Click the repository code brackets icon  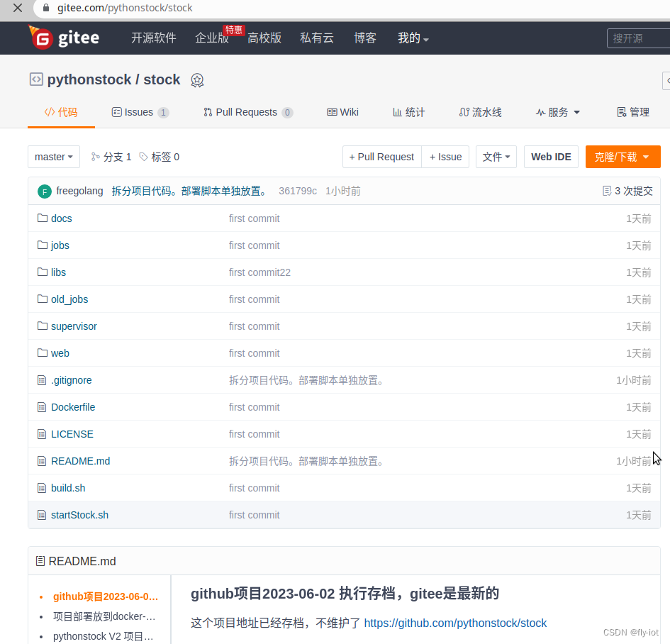[x=35, y=79]
